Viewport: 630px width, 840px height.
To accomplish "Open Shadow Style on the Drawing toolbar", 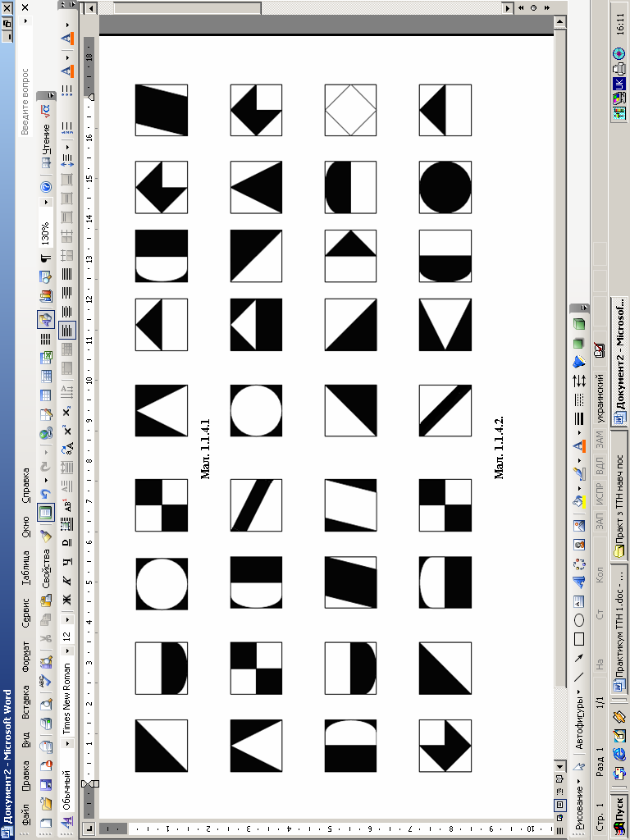I will (579, 343).
